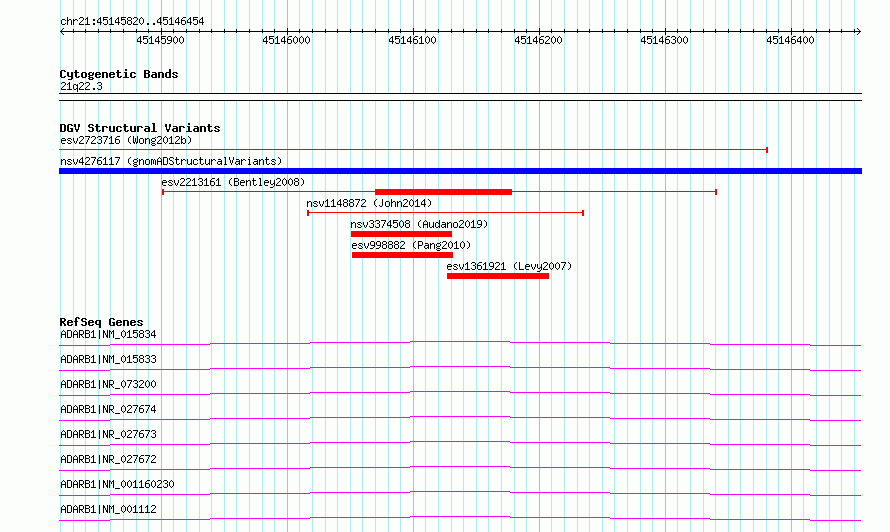Image resolution: width=890 pixels, height=532 pixels.
Task: Open transcript ADARB1|NM_015834
Action: [x=108, y=334]
